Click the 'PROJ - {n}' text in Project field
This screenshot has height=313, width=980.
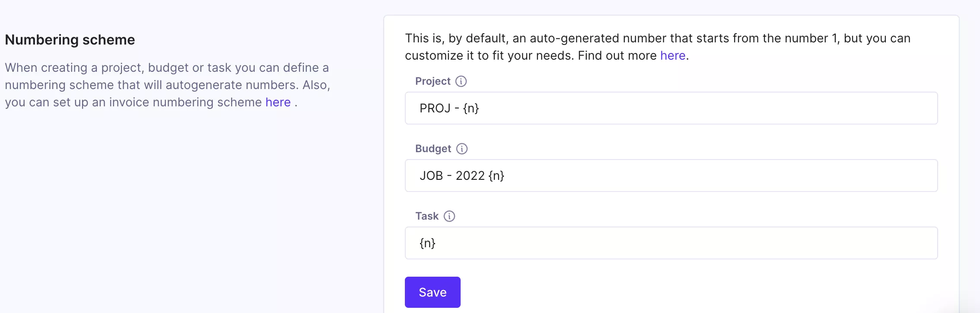tap(449, 108)
